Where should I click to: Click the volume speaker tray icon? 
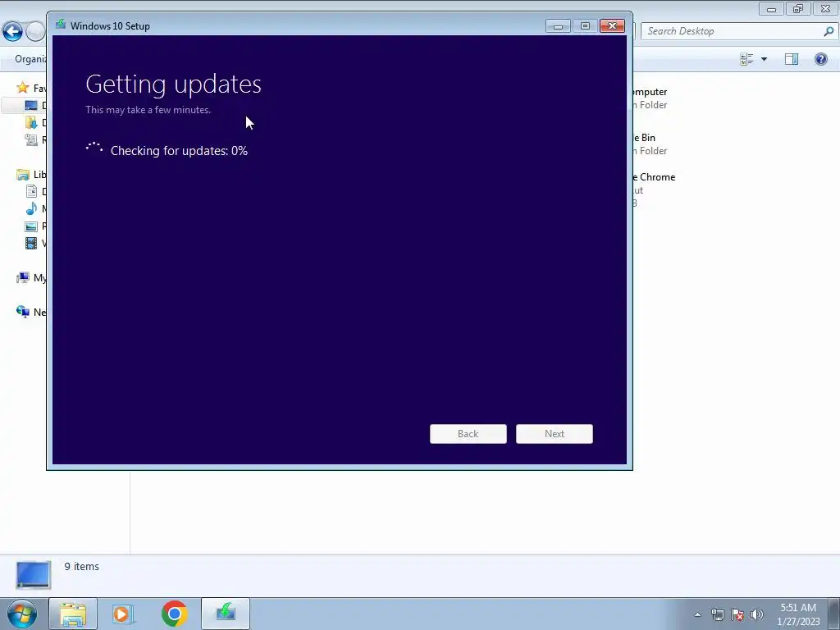coord(757,614)
